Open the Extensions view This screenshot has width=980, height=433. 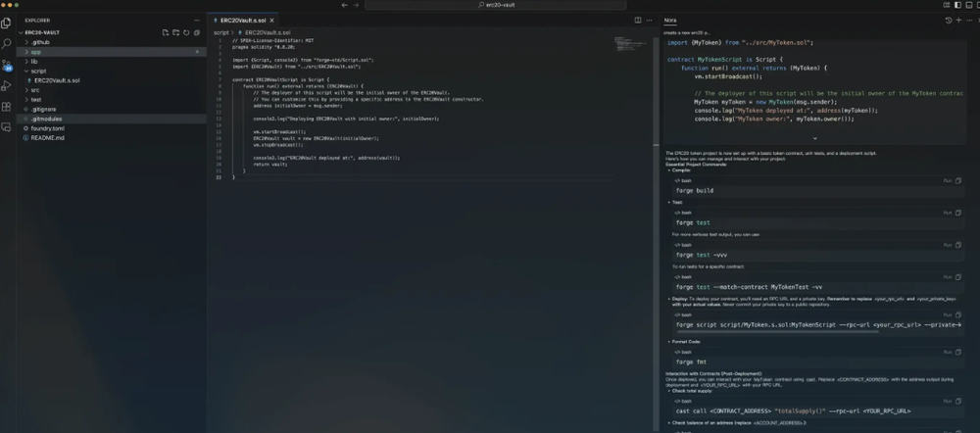[x=7, y=106]
